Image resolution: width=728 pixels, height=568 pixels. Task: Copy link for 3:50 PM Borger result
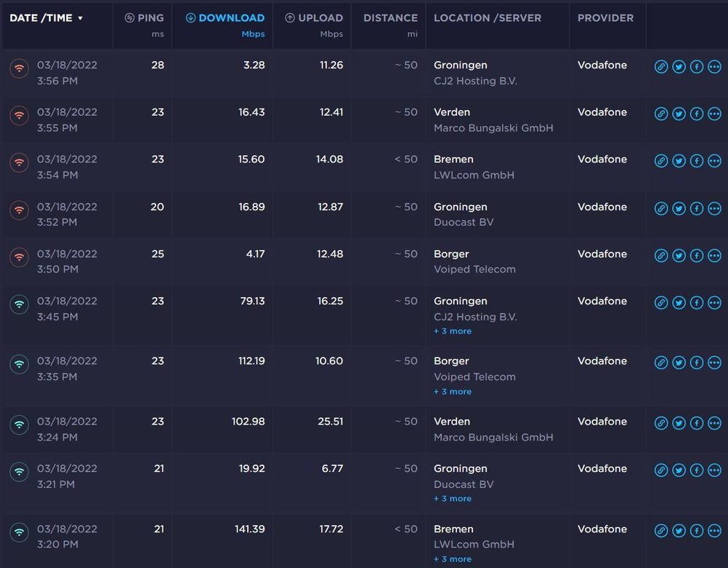[661, 256]
